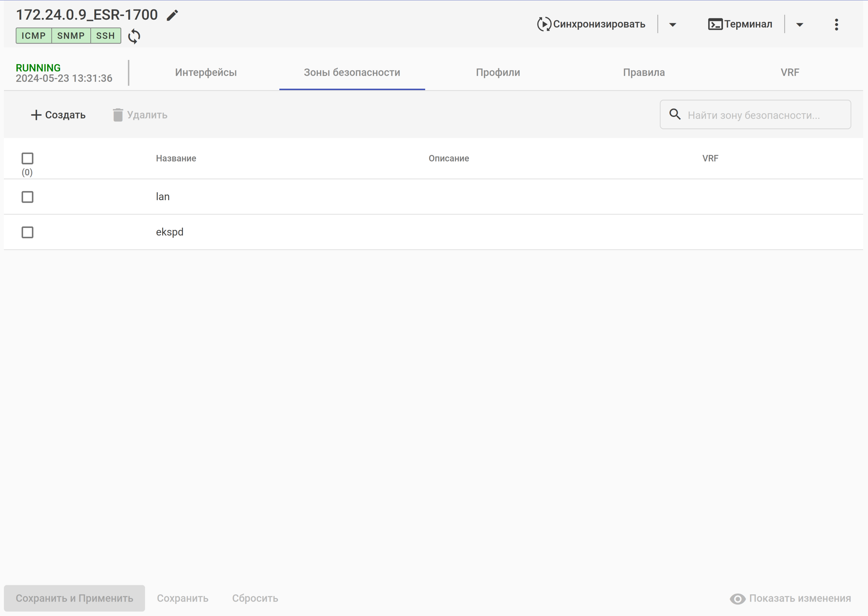Tick the ekspd zone checkbox
This screenshot has width=868, height=616.
pyautogui.click(x=27, y=232)
